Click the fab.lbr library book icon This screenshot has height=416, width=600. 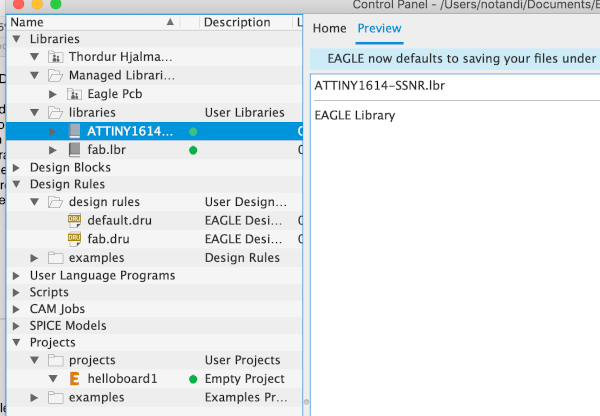click(x=74, y=150)
